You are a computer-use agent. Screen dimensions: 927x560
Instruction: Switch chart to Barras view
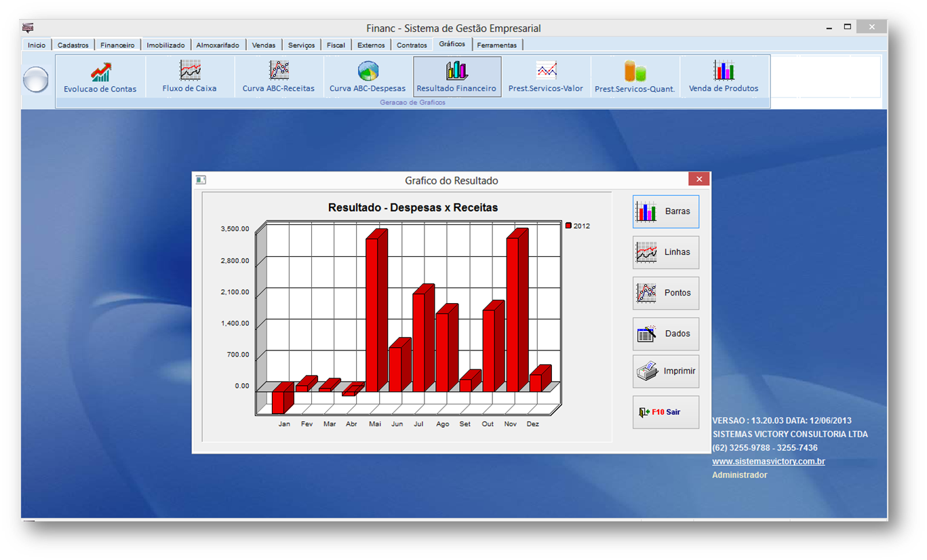tap(665, 212)
